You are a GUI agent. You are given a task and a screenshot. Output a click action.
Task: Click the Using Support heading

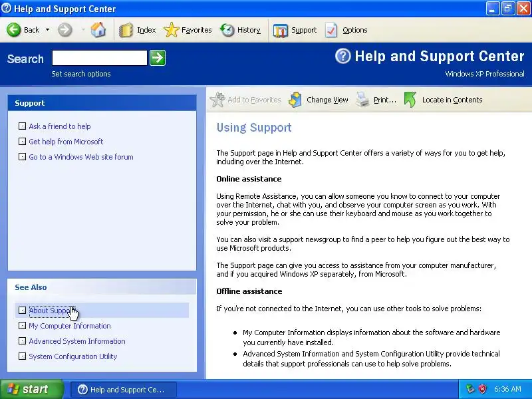pyautogui.click(x=254, y=128)
